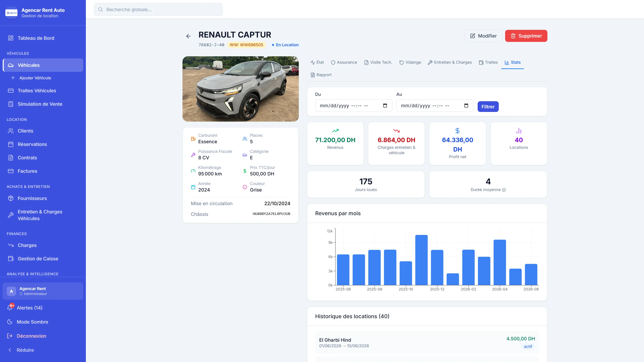Click the chevron icon beside Réduire
Viewport: 644px width, 362px height.
[x=10, y=350]
